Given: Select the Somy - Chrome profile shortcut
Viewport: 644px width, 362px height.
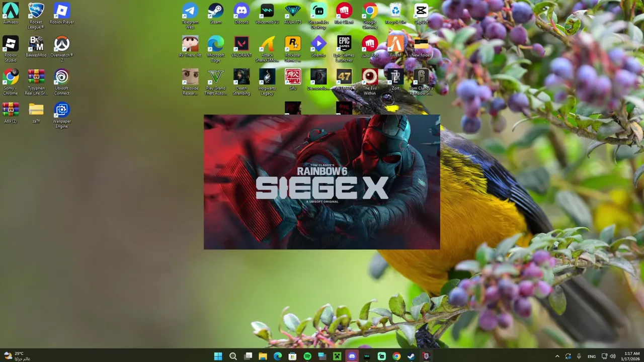Looking at the screenshot, I should 11,82.
